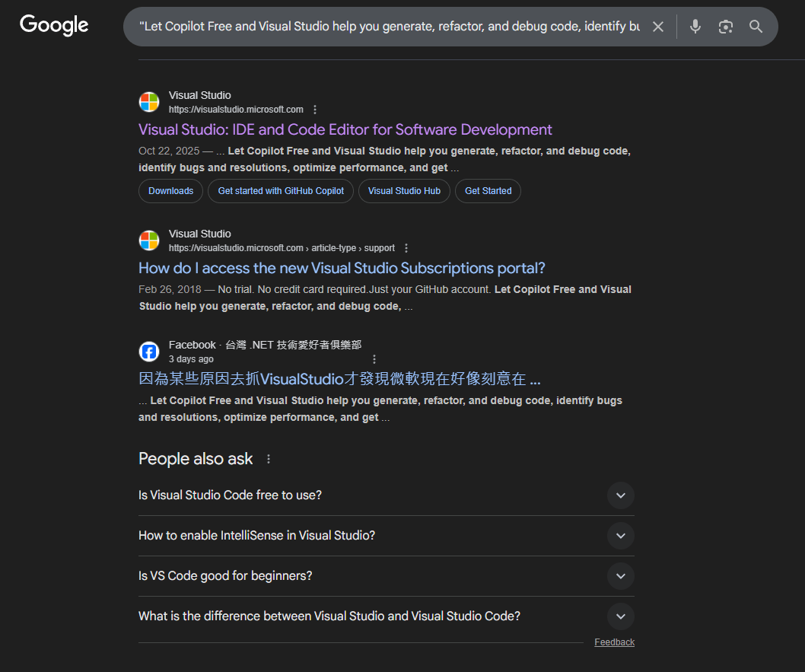Click 'Get started with GitHub Copilot' chip

click(x=280, y=191)
